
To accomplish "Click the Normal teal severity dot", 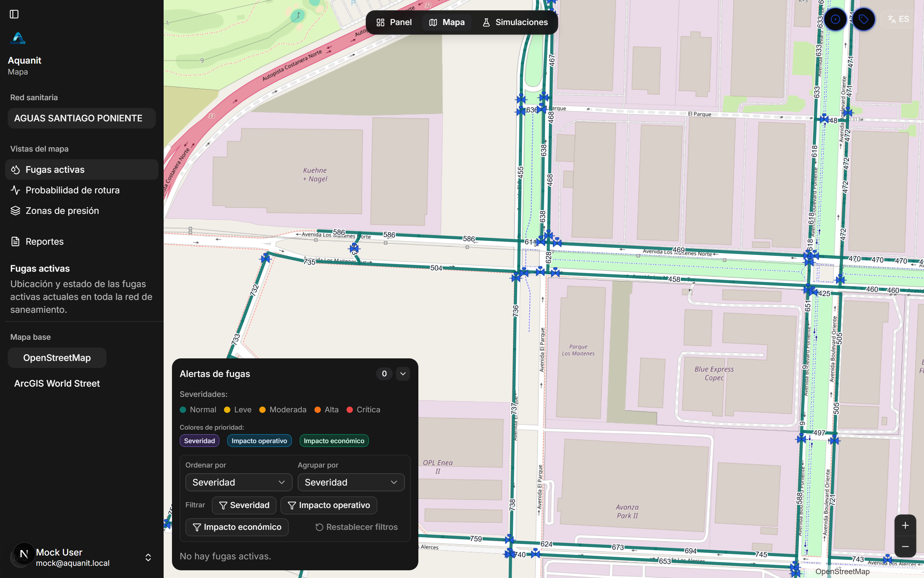I will point(183,410).
